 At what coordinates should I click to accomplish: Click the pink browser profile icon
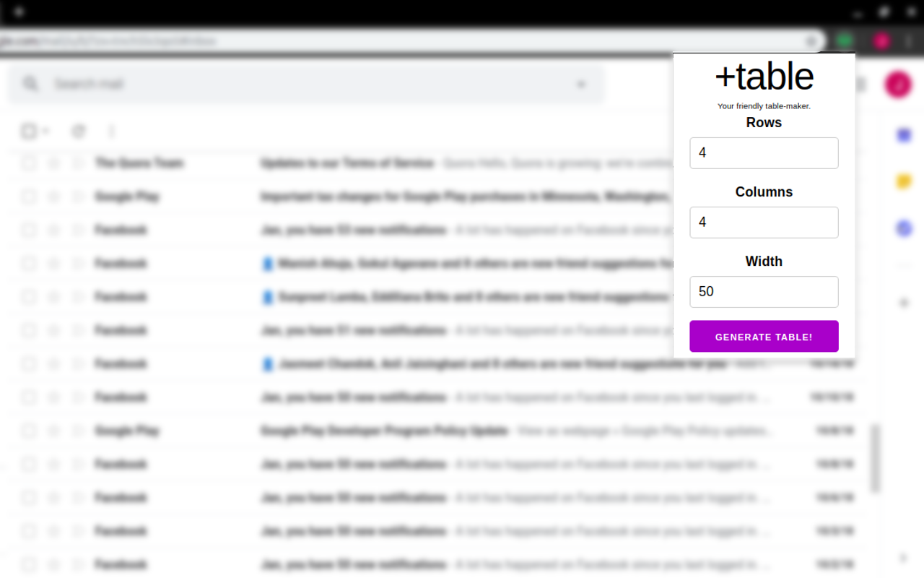(881, 40)
